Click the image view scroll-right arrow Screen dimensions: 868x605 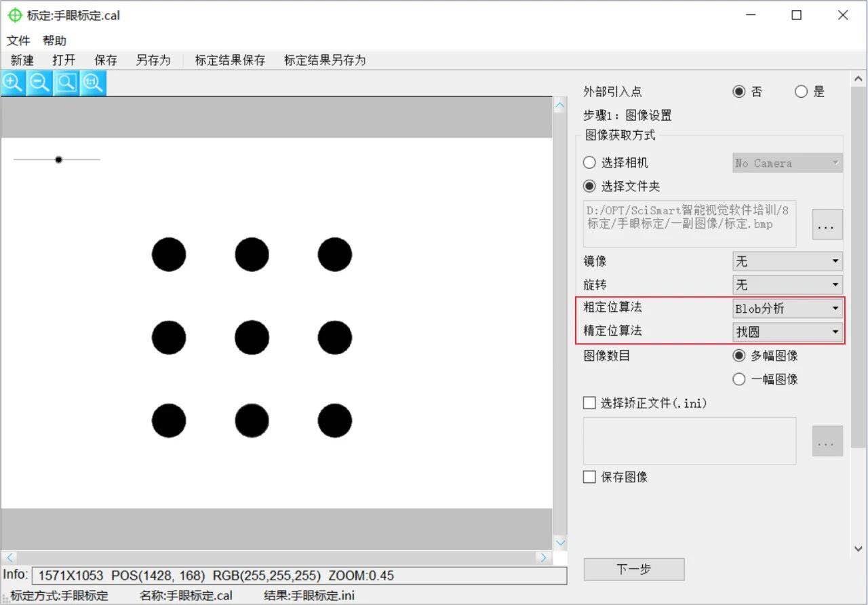[x=542, y=558]
